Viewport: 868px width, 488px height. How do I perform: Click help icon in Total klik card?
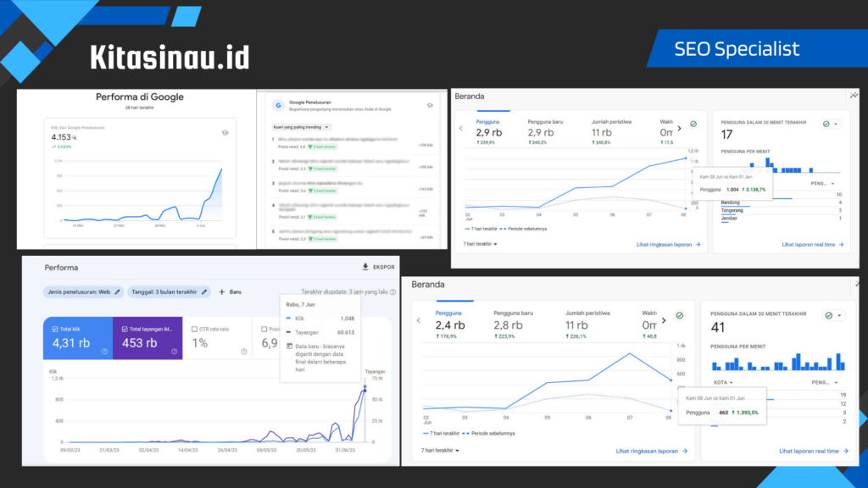[104, 351]
